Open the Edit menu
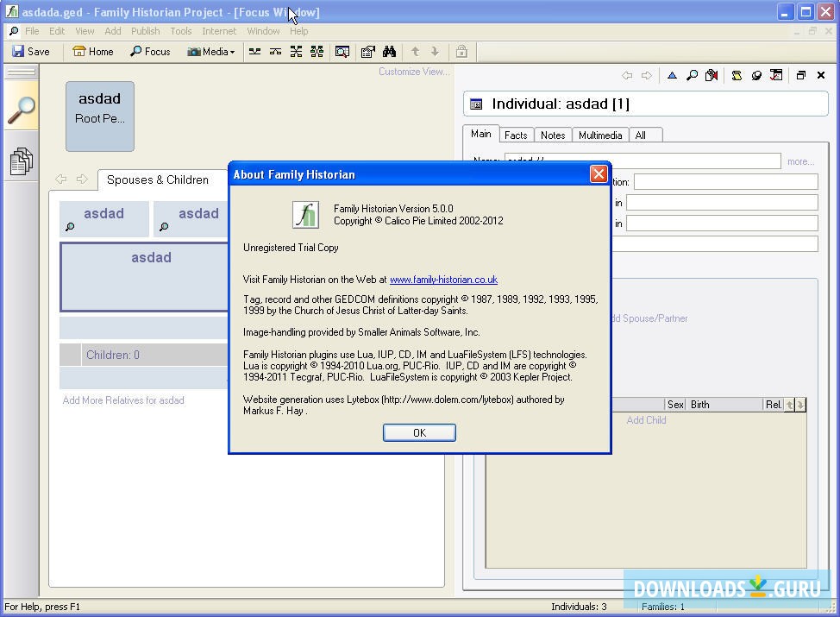Image resolution: width=840 pixels, height=617 pixels. point(57,31)
